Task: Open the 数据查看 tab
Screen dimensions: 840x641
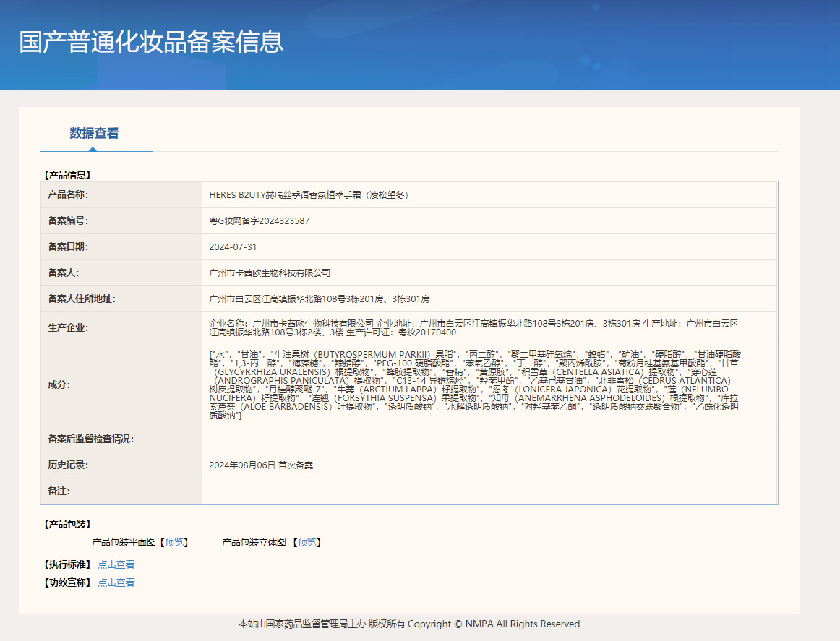Action: click(94, 133)
